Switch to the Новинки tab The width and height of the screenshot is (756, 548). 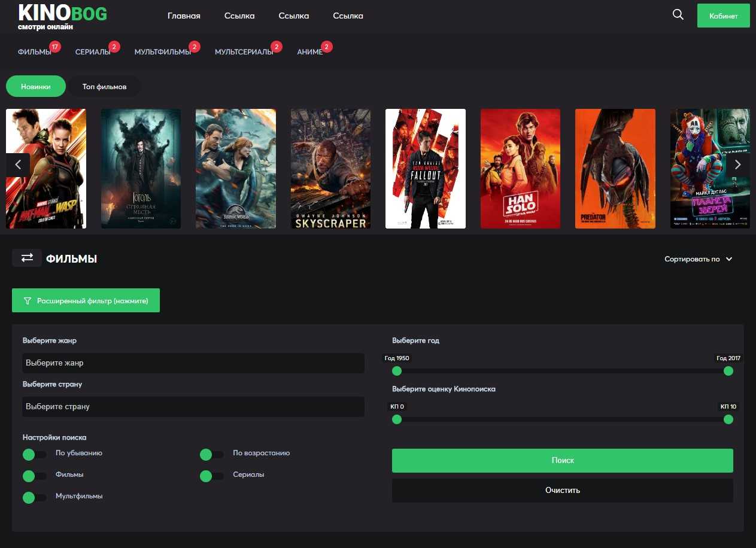[x=36, y=86]
